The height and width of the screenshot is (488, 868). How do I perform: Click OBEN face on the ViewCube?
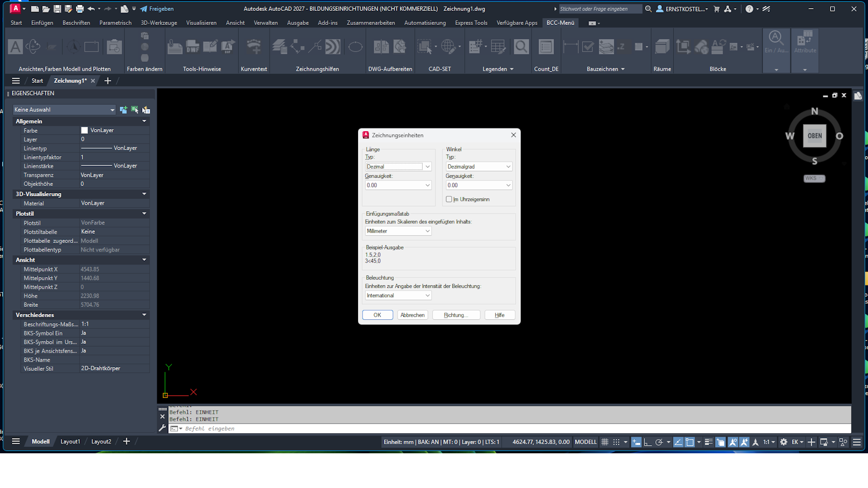[x=815, y=136]
